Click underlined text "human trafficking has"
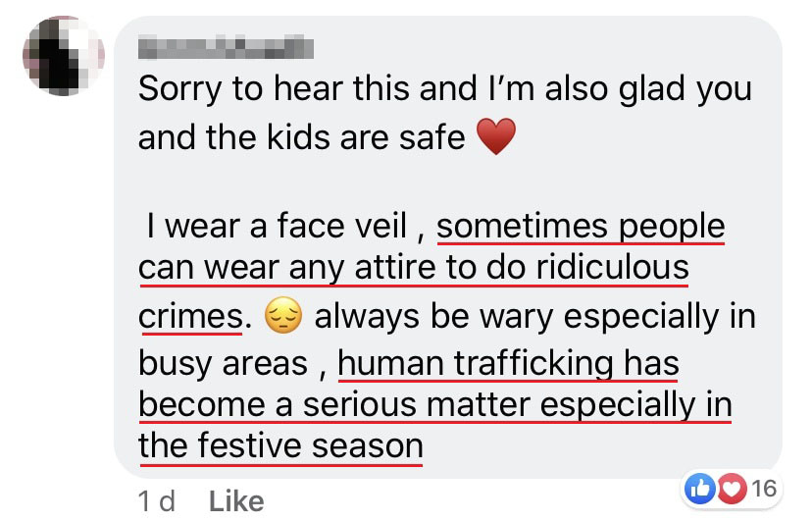Image resolution: width=812 pixels, height=522 pixels. [508, 364]
